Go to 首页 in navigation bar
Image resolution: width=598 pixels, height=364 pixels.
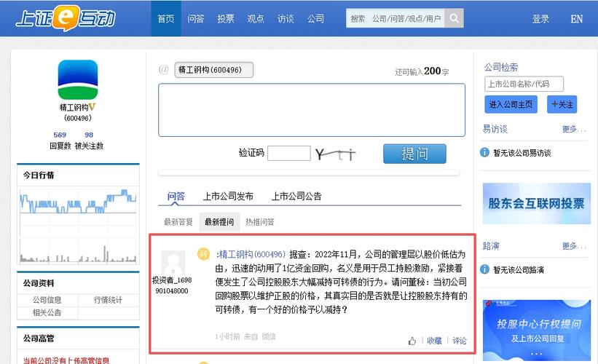(166, 18)
